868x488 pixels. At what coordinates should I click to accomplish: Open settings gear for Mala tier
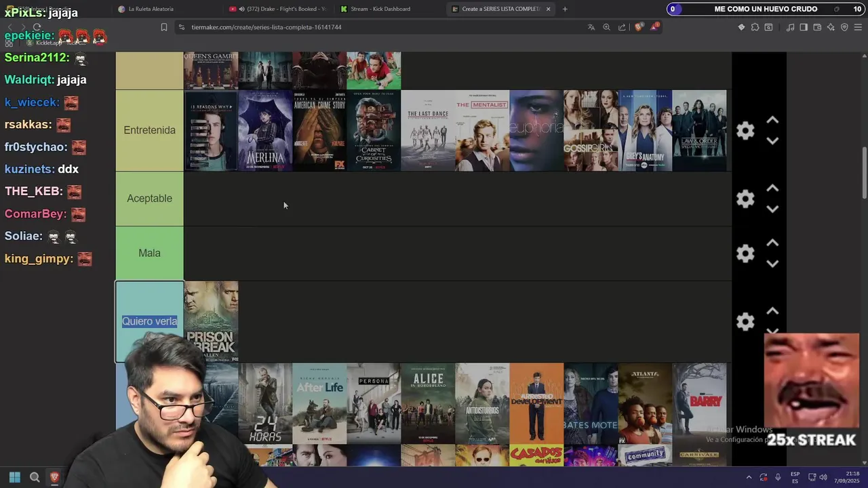(745, 253)
